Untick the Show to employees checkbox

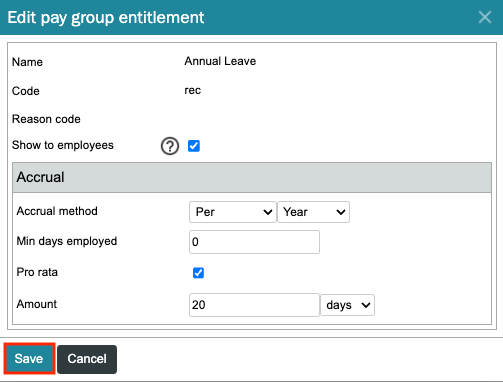(194, 146)
